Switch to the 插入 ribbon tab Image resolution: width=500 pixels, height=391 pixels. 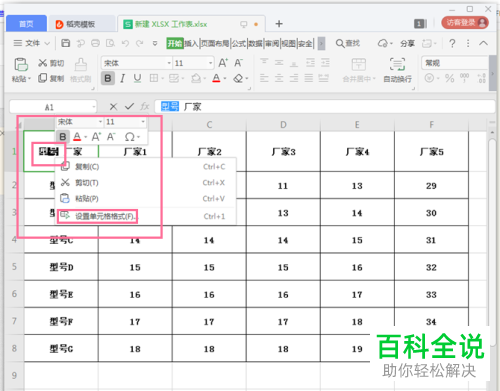pos(191,43)
